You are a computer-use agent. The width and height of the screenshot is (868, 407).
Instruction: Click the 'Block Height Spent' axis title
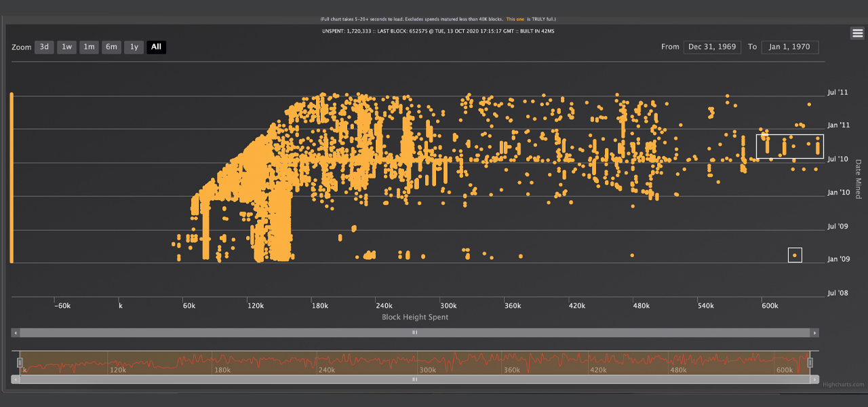415,317
